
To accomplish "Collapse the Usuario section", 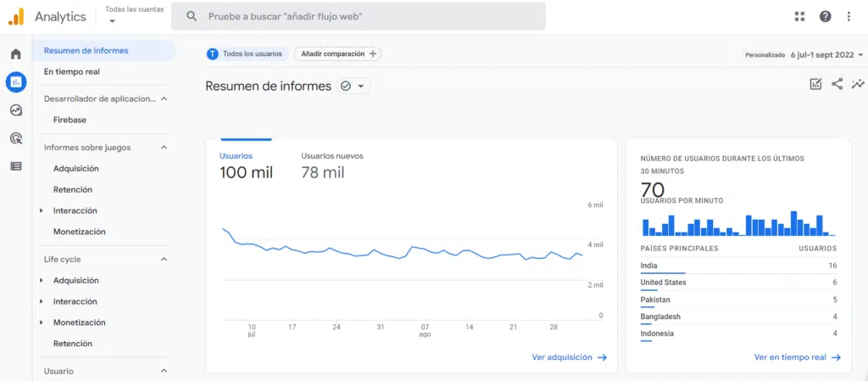I will (164, 371).
